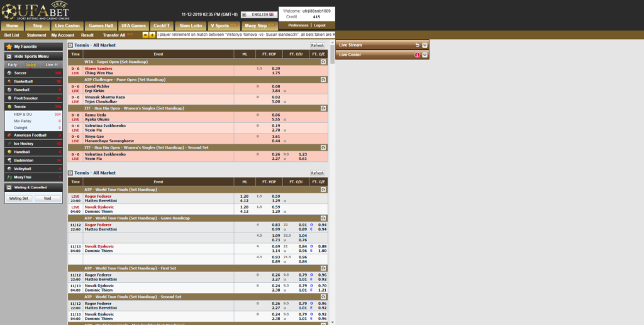The height and width of the screenshot is (325, 644).
Task: Collapse the second Tennis - All Market section
Action: (70, 173)
